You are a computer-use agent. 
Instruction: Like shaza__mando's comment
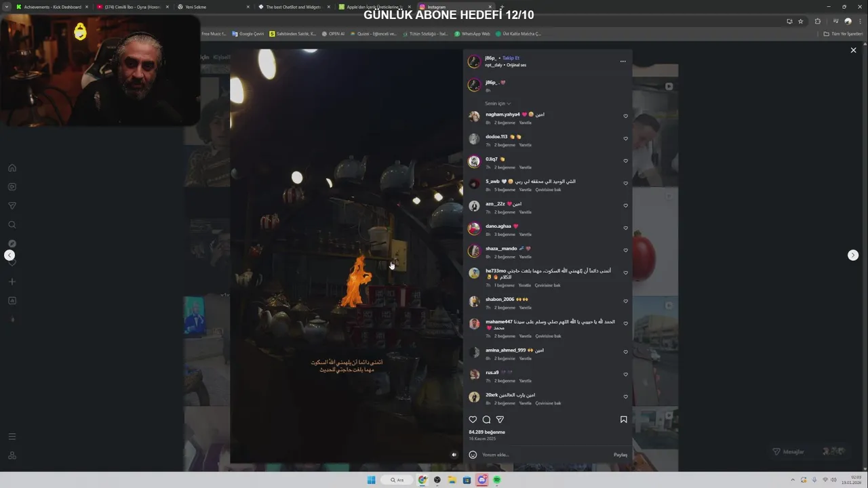point(625,250)
